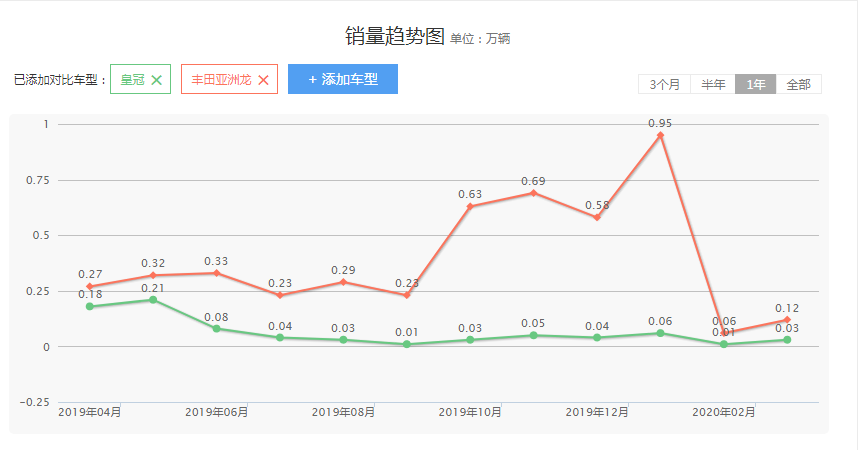Click the red 0.95 peak data point

pos(660,135)
